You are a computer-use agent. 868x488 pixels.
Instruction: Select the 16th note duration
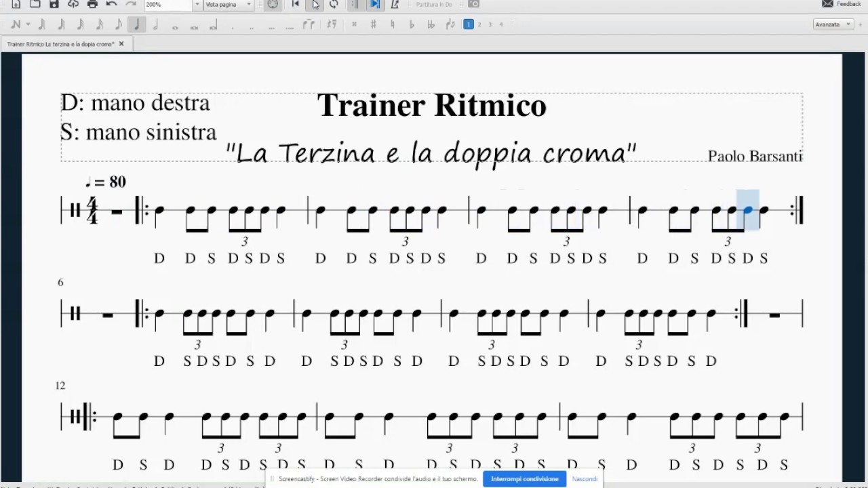pos(98,24)
